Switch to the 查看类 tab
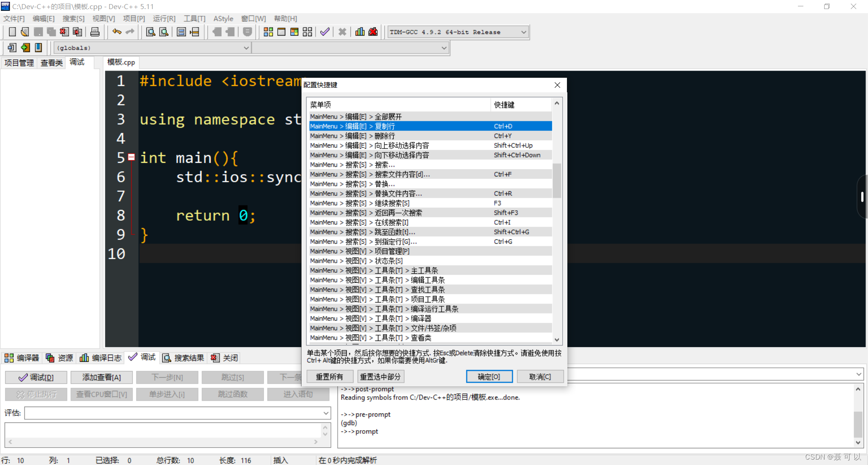This screenshot has width=868, height=465. (x=52, y=63)
